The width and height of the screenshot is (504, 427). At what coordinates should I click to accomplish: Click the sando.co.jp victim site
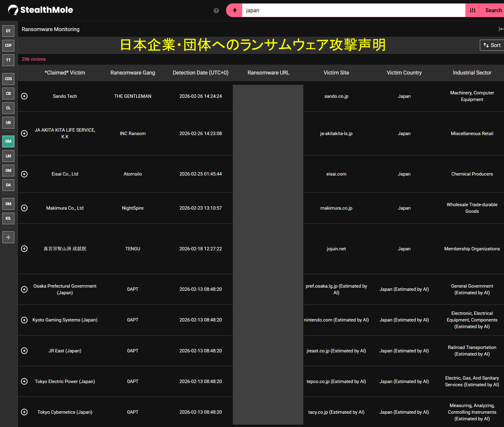tap(336, 96)
